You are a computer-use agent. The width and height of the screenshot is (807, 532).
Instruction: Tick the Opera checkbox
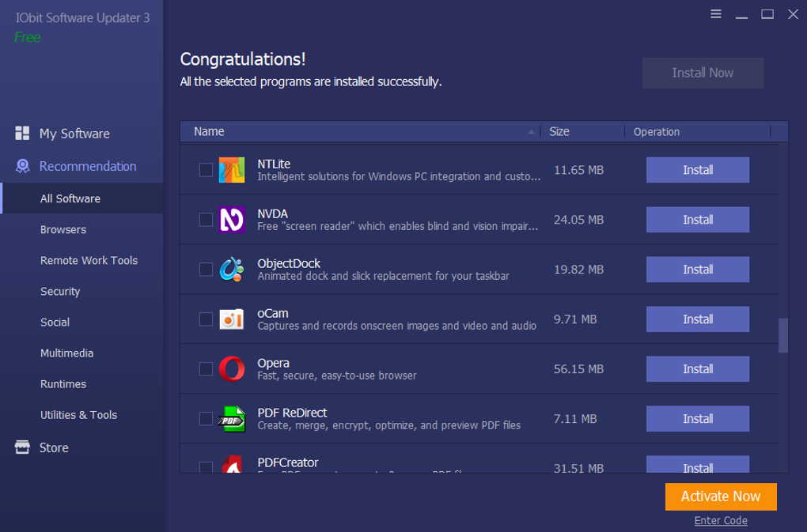click(x=206, y=369)
